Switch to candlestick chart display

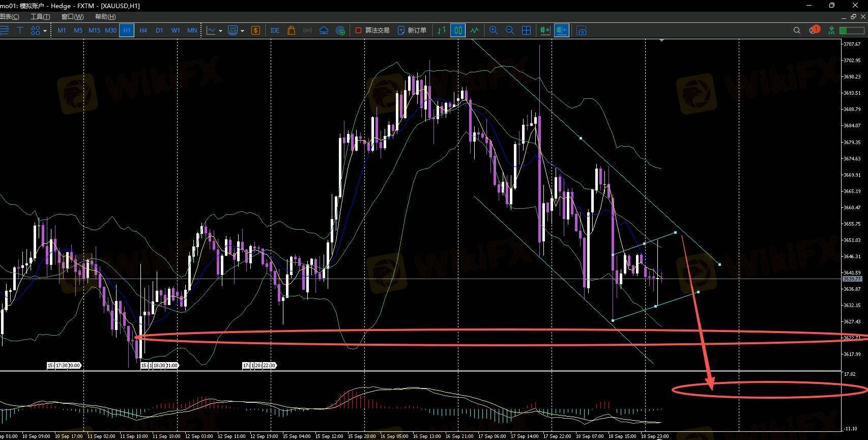(x=458, y=31)
